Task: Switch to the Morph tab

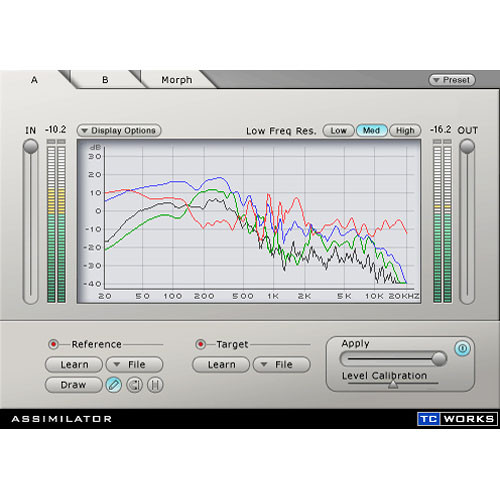Action: [x=177, y=80]
